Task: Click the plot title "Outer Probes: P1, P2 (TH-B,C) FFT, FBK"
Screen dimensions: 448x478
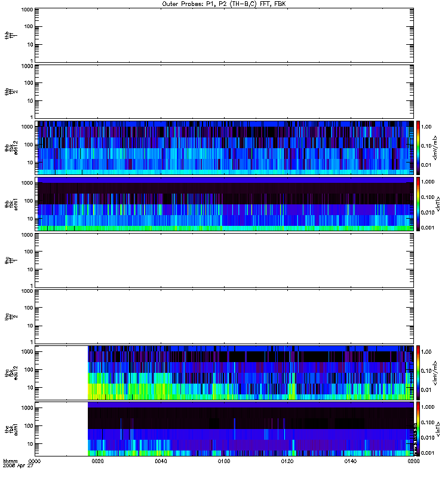Action: point(223,4)
